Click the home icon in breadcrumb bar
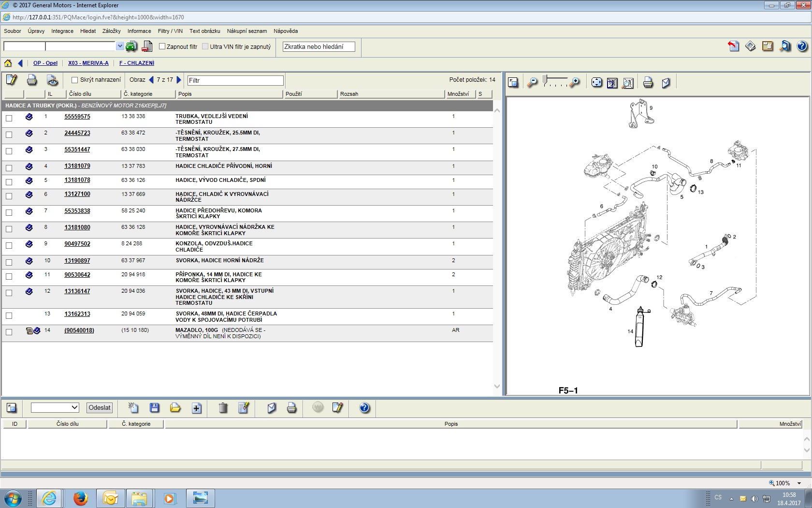The width and height of the screenshot is (812, 508). (8, 63)
